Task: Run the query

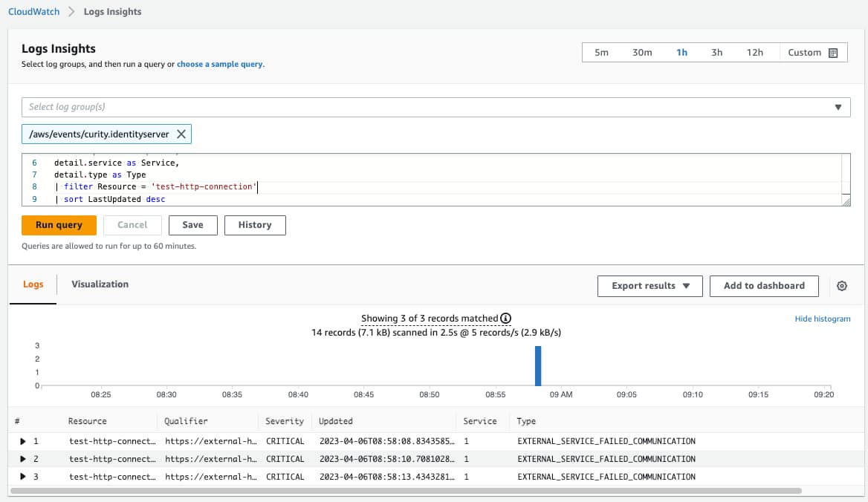Action: point(59,224)
